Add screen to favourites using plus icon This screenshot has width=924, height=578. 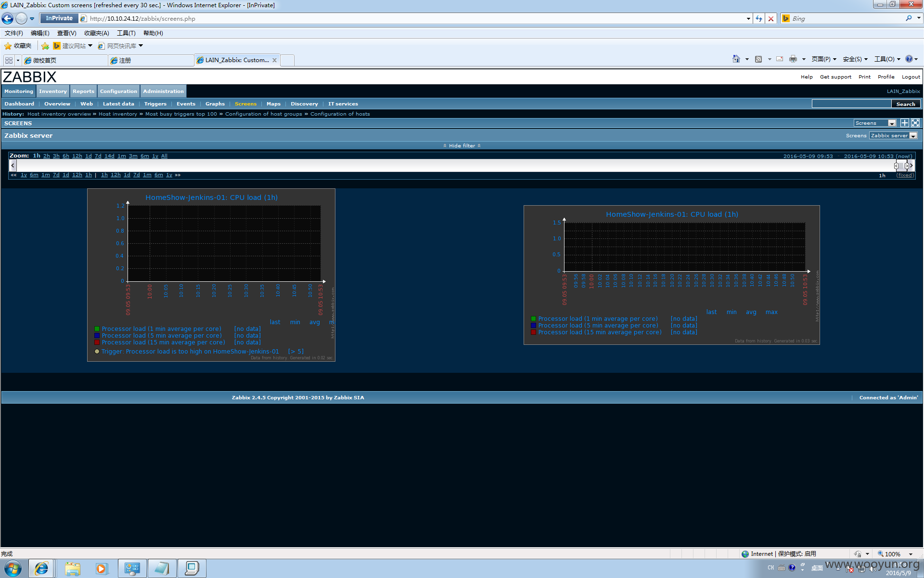905,123
